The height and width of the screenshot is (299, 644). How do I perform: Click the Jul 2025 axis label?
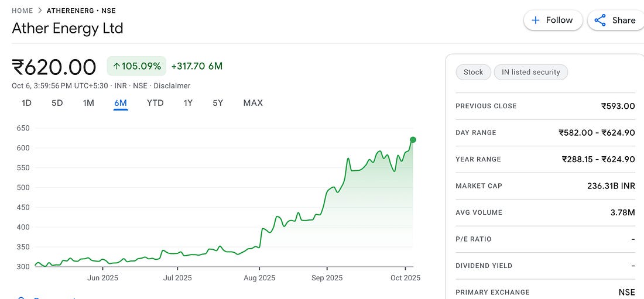coord(177,278)
